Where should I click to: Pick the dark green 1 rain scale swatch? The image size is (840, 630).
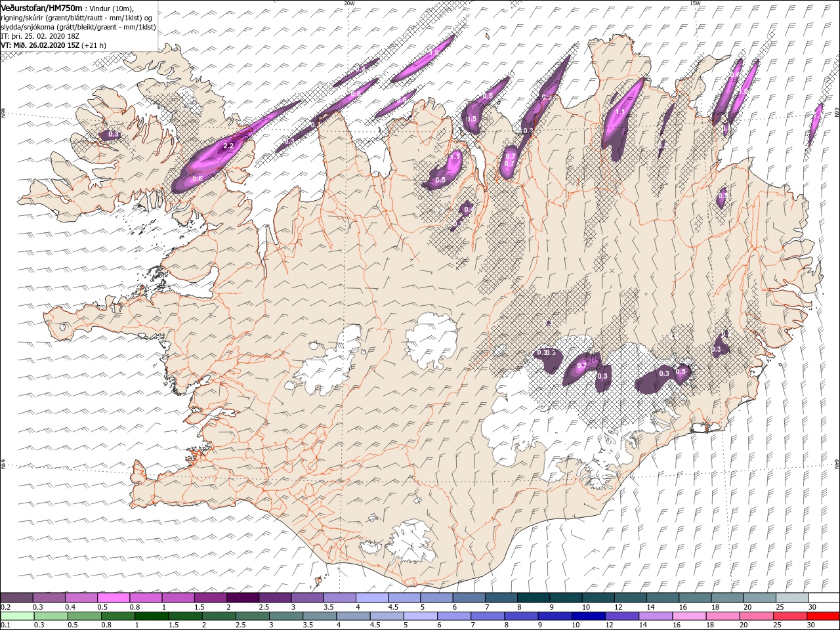click(152, 616)
